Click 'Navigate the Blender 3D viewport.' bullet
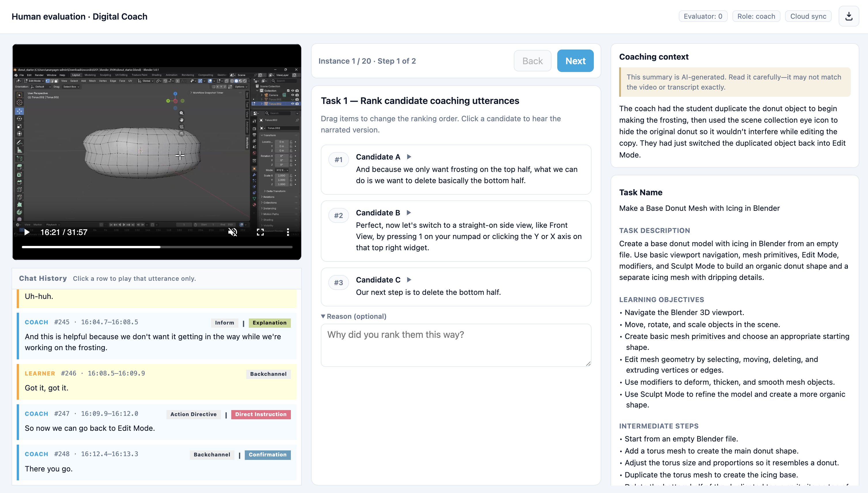 point(684,312)
